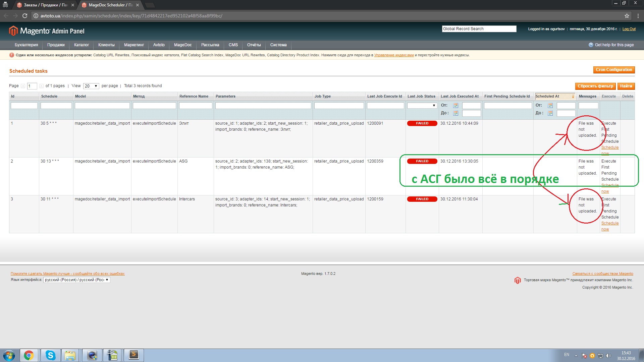Focus the Global Record Search field

point(479,29)
